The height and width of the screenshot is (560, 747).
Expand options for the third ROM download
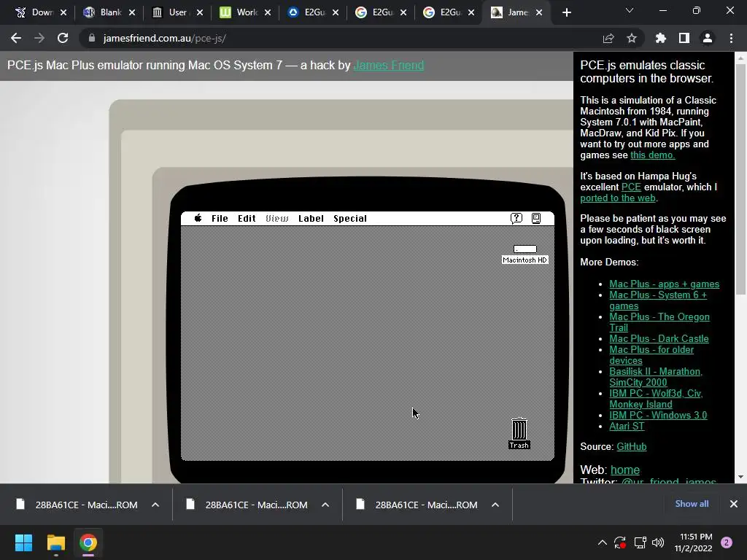click(495, 505)
